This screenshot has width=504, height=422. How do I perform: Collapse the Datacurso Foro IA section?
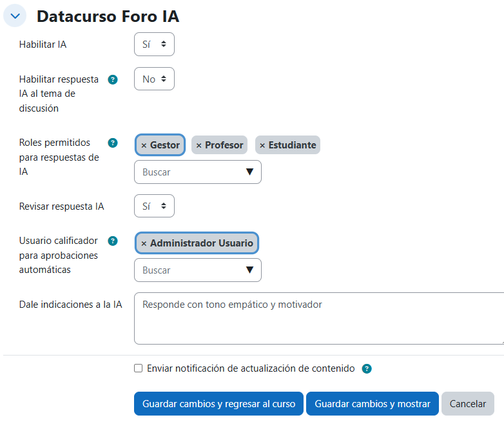click(15, 15)
